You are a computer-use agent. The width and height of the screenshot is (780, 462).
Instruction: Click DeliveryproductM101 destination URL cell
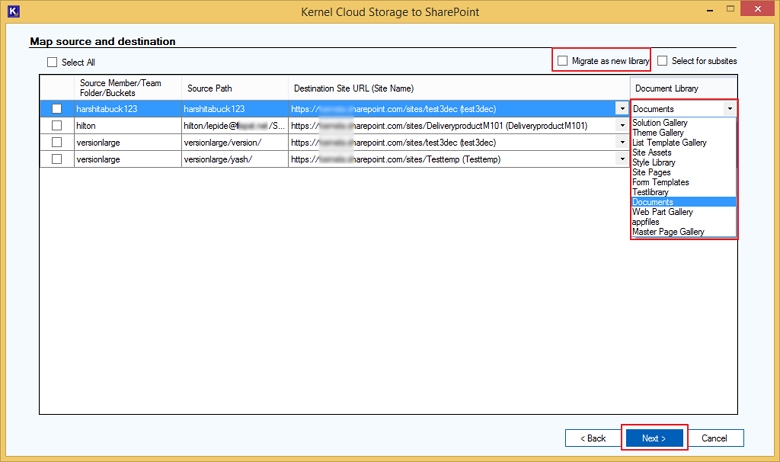click(x=453, y=126)
